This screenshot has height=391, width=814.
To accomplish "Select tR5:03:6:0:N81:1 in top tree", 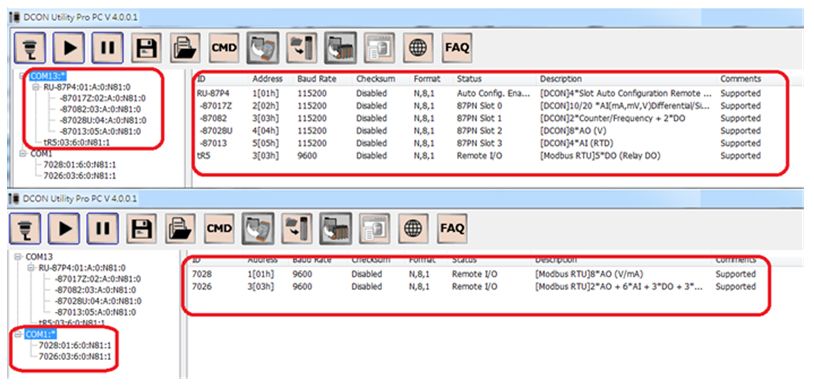I will (x=76, y=142).
